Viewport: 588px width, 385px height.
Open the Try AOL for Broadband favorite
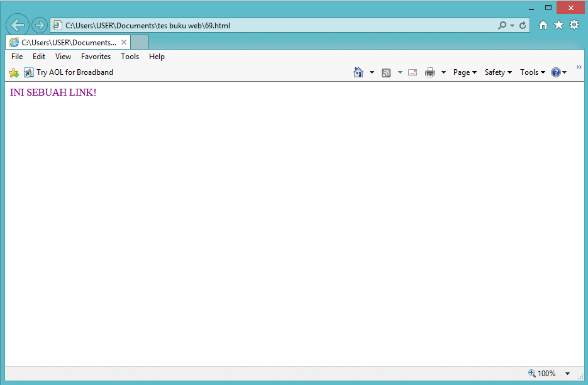pyautogui.click(x=69, y=72)
